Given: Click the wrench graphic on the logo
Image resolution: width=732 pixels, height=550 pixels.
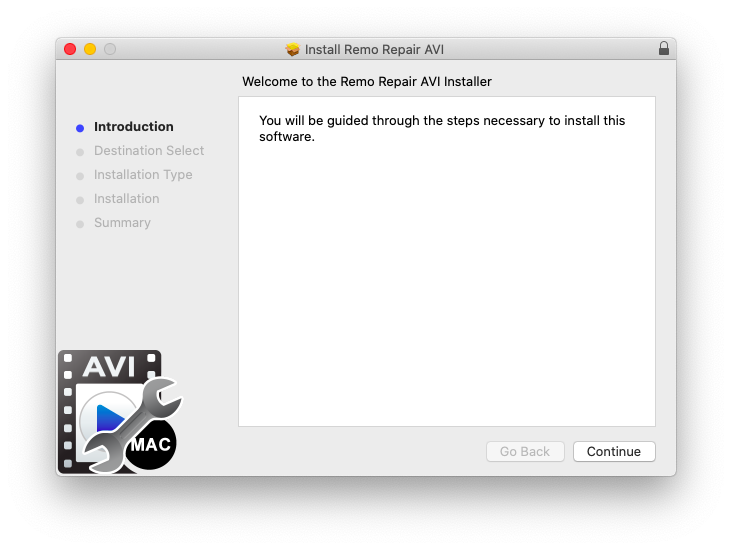Looking at the screenshot, I should tap(133, 424).
